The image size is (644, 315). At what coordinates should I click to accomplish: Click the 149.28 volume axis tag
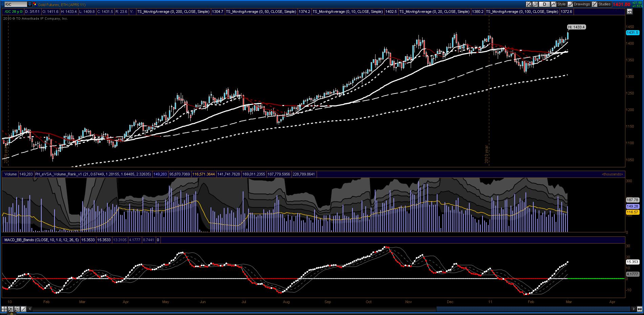coord(632,206)
